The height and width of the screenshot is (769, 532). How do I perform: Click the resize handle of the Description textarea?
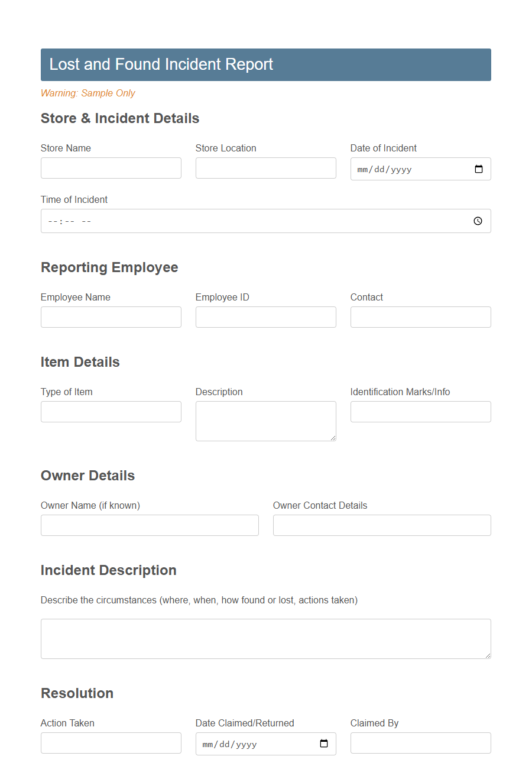(x=333, y=438)
